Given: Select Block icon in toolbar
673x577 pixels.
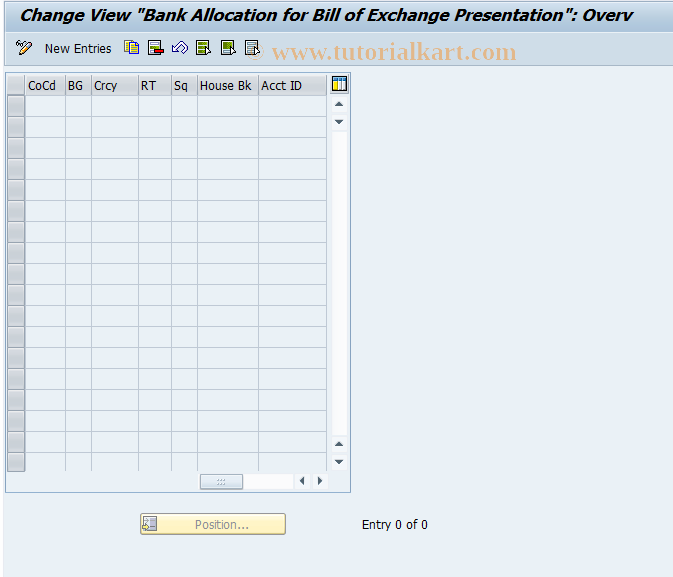Looking at the screenshot, I should coord(228,48).
